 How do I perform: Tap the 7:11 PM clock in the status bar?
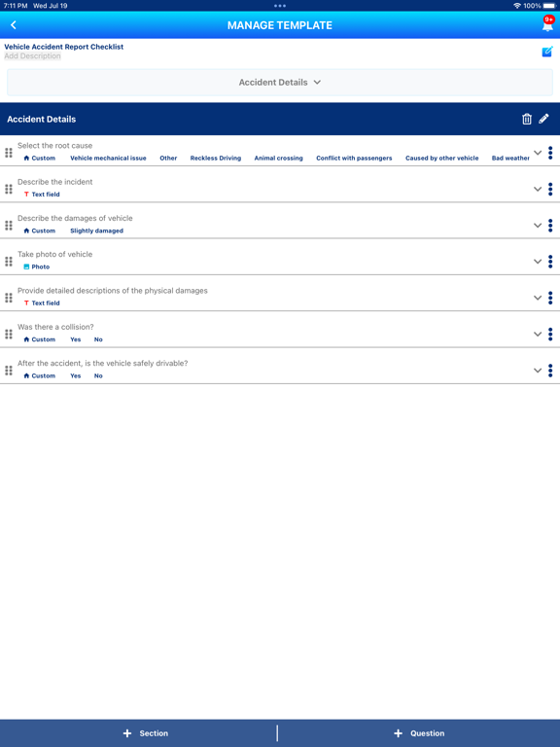[16, 6]
